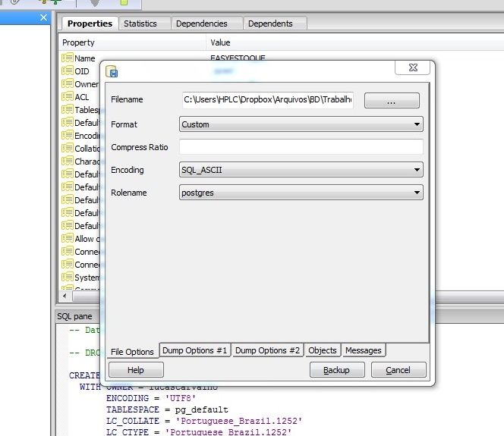
Task: Switch to Dump Options #1 tab
Action: click(194, 350)
